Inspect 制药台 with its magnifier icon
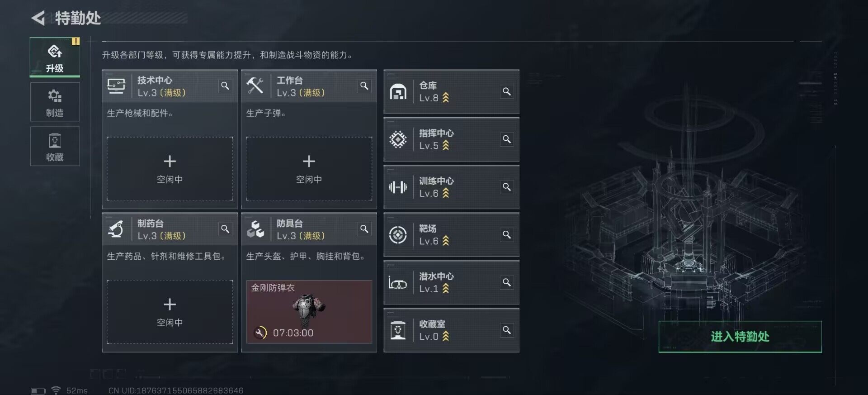868x395 pixels. tap(225, 229)
